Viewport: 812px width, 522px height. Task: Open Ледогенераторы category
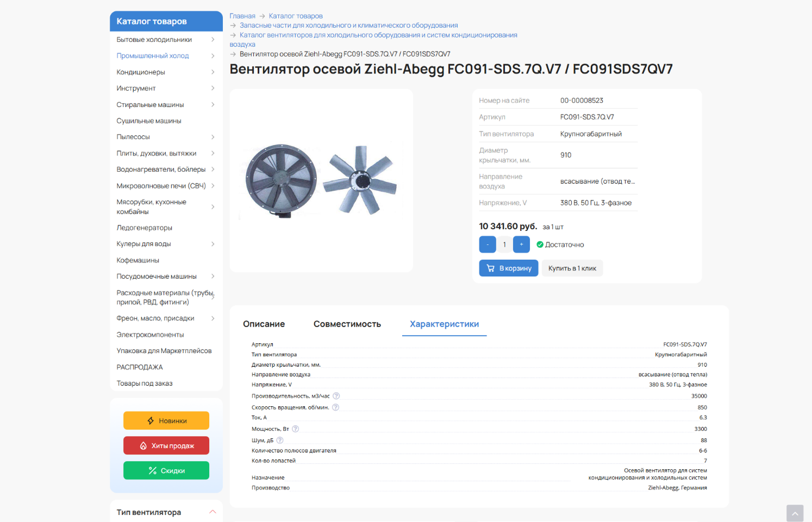144,228
